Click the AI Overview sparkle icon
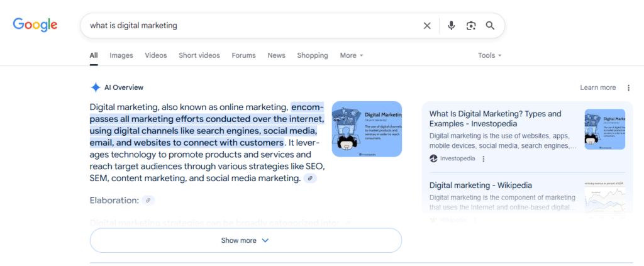This screenshot has width=644, height=266. pyautogui.click(x=96, y=87)
